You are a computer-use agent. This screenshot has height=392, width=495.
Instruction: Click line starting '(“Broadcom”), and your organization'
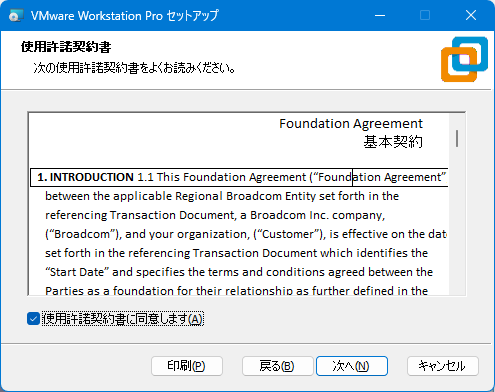coord(246,234)
